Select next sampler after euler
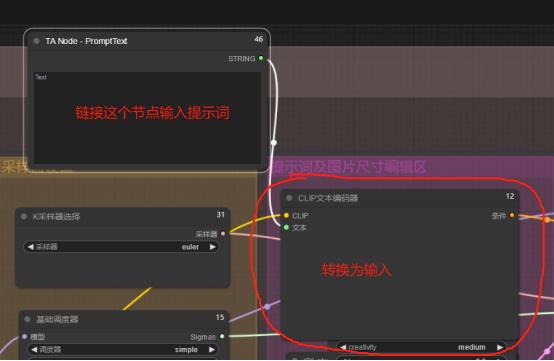 212,247
